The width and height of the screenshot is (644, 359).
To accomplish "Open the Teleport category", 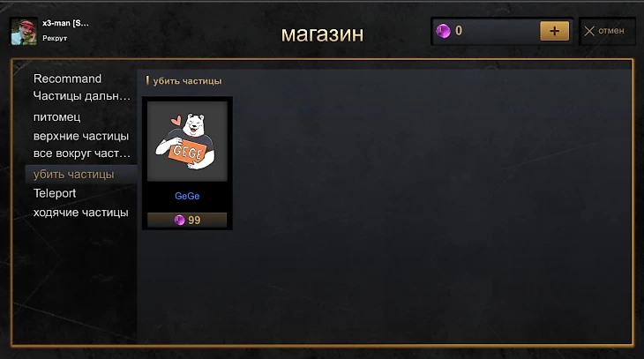I will pos(55,193).
